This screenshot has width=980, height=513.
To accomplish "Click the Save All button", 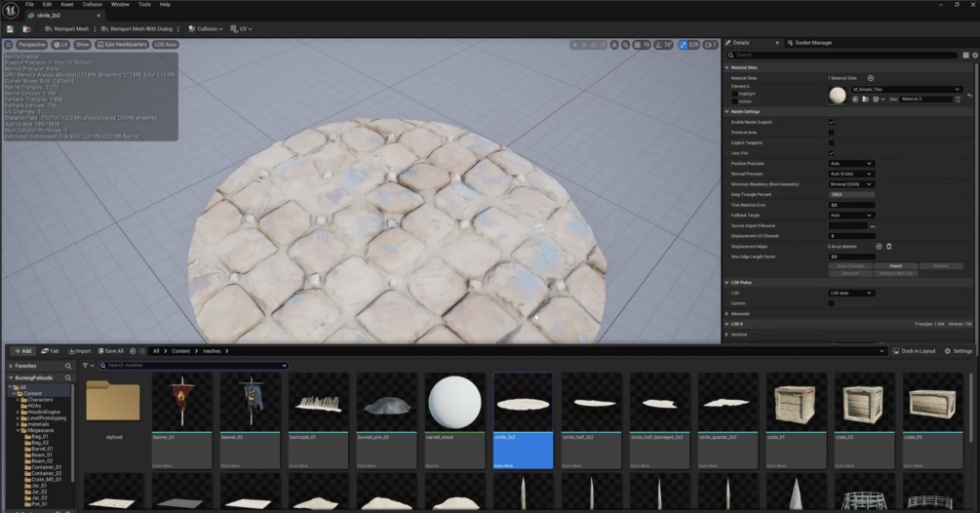I will 110,351.
